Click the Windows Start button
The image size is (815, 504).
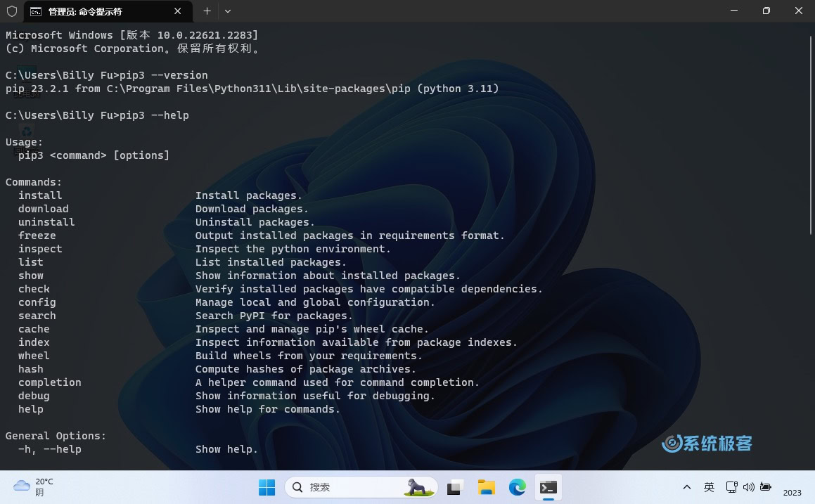(267, 487)
